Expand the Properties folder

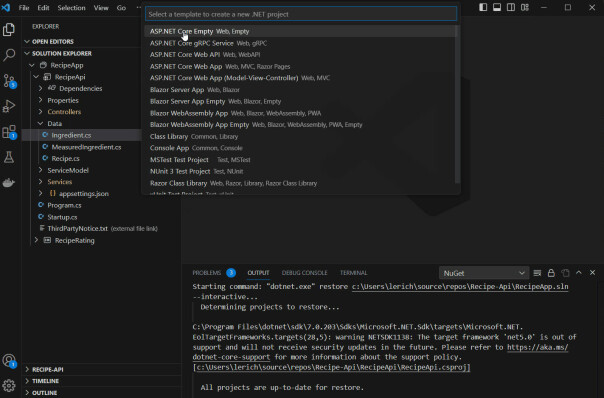pyautogui.click(x=40, y=100)
